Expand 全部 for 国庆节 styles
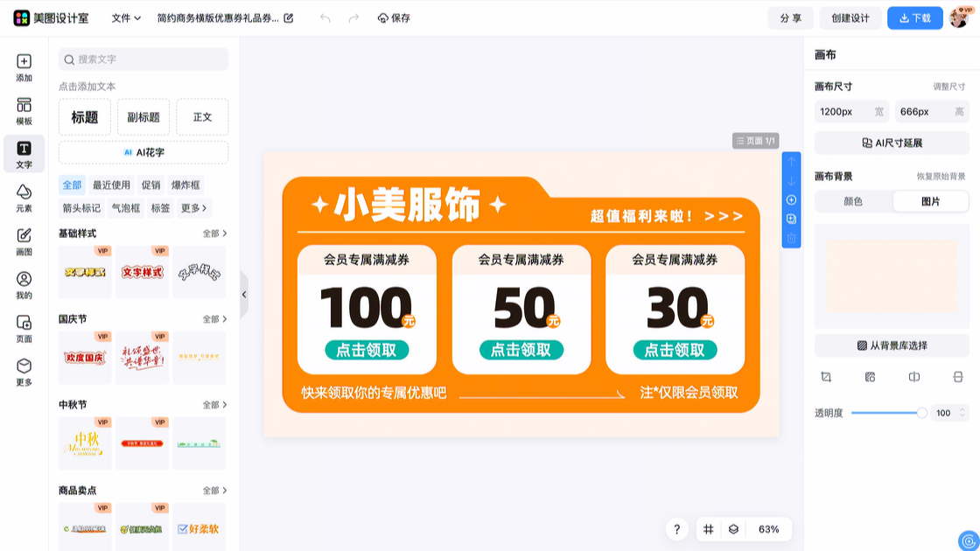Screen dimensions: 980x551 coord(214,319)
